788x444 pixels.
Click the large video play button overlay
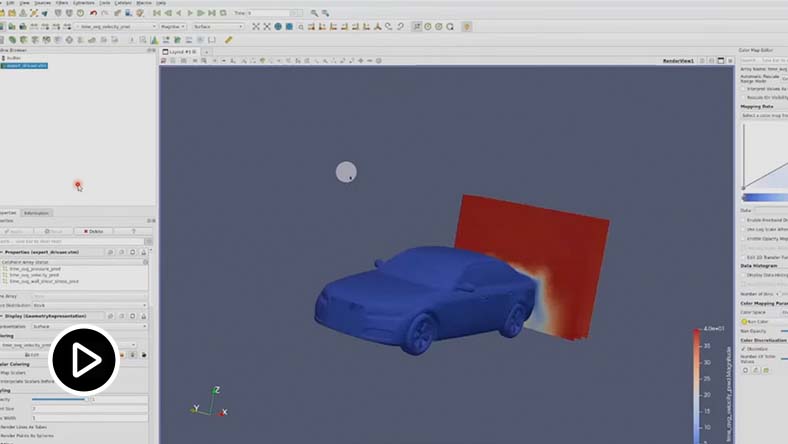(85, 360)
